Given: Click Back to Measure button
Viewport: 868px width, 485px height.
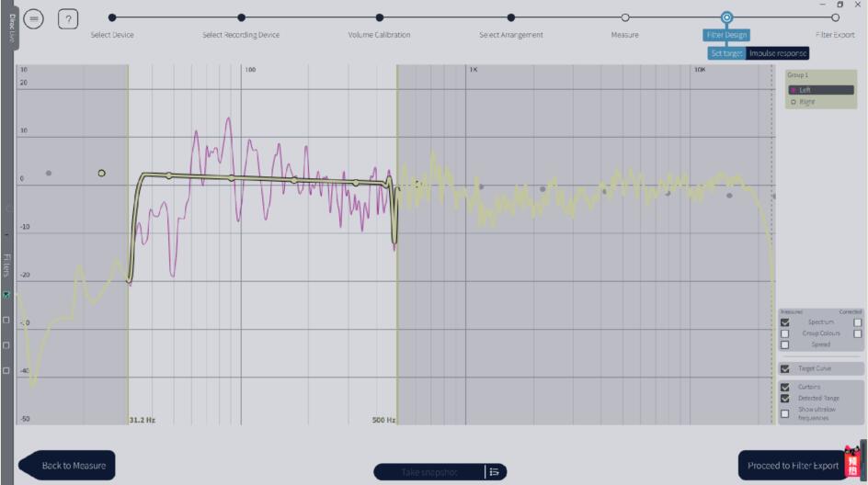Looking at the screenshot, I should 72,466.
